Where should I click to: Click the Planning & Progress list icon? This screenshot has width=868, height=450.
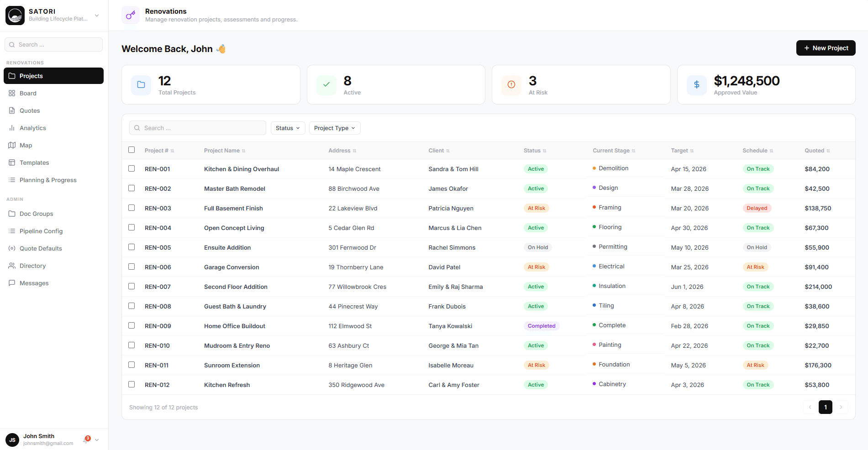(x=12, y=180)
